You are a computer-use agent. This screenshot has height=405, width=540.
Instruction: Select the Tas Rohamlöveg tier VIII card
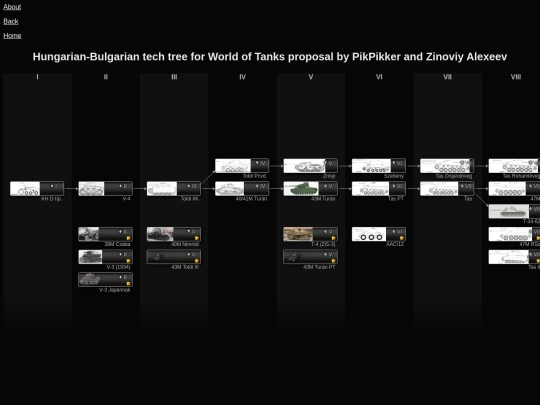tap(514, 166)
